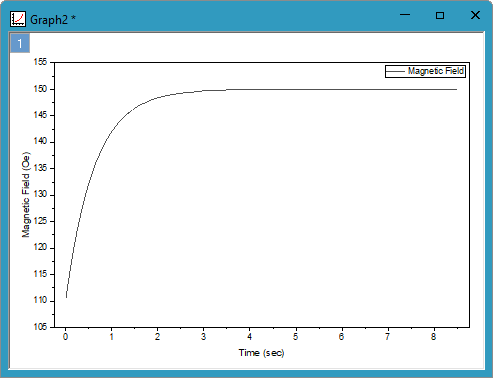493x378 pixels.
Task: Click the 4 tick label on X axis
Action: coord(249,337)
